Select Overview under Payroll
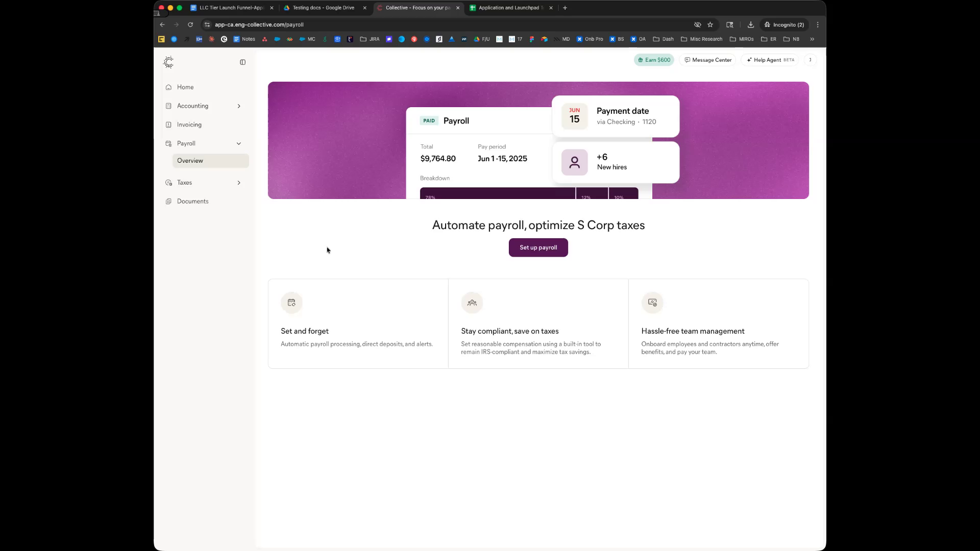Viewport: 980px width, 551px height. point(190,161)
